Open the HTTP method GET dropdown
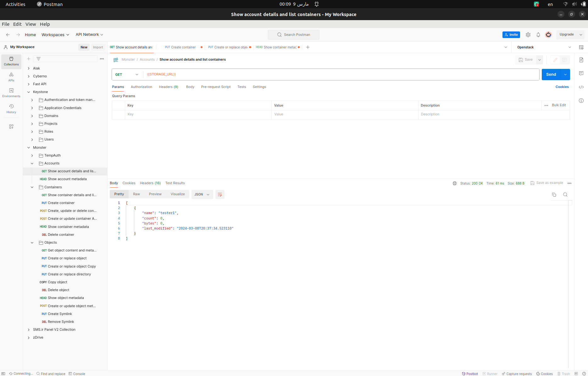 point(127,75)
